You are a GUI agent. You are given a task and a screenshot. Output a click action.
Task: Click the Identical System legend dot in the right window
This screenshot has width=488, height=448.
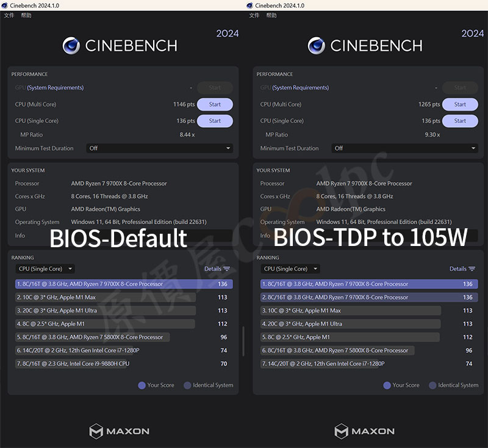coord(432,385)
